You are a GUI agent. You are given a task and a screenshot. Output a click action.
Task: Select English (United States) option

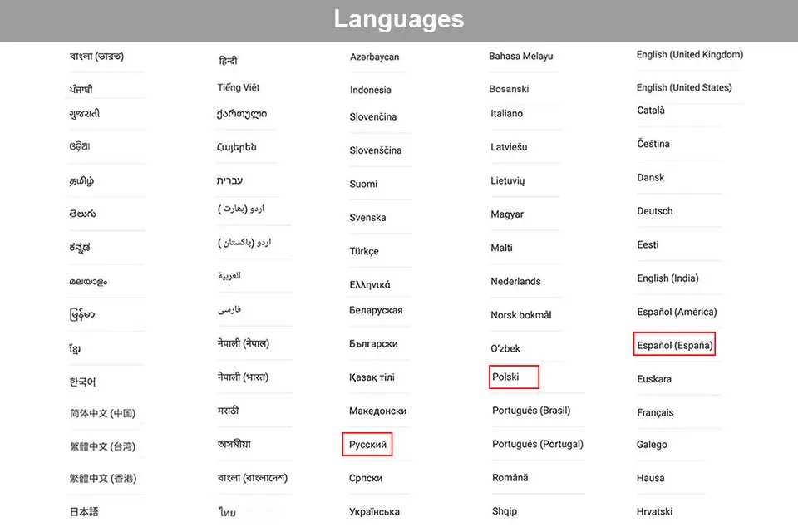point(683,88)
